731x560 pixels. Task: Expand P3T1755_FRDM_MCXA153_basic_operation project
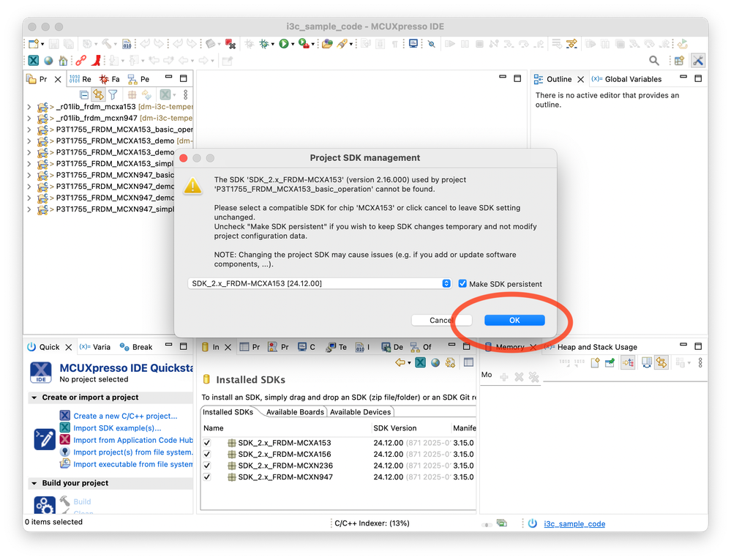pos(29,130)
